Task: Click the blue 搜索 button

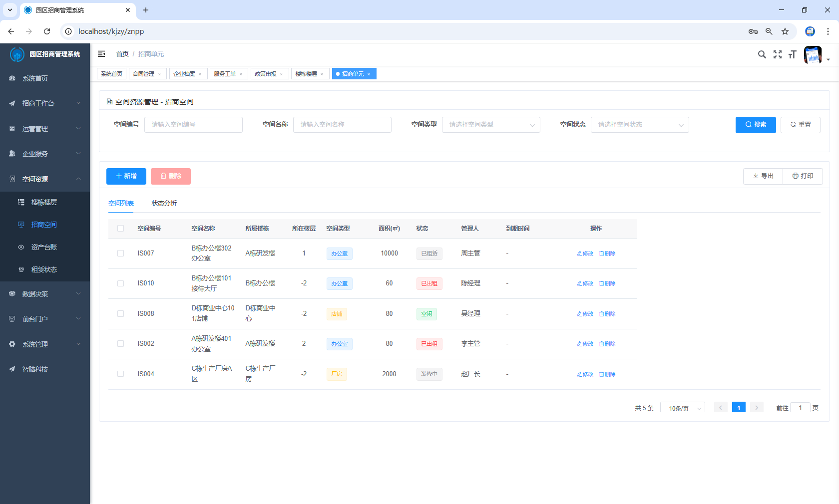Action: point(755,125)
